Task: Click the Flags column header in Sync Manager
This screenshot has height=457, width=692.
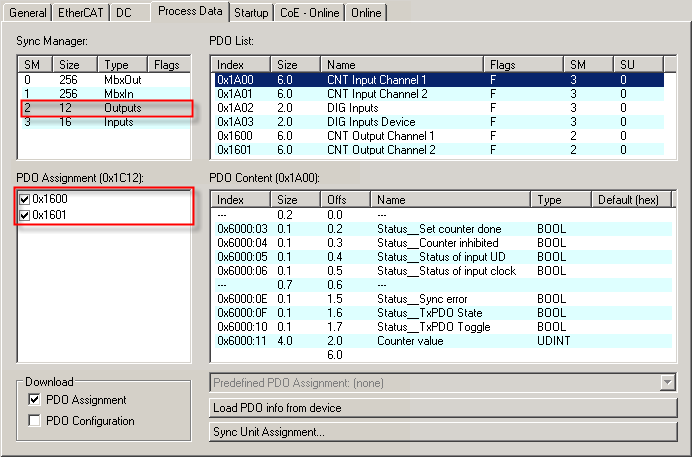Action: pyautogui.click(x=169, y=64)
